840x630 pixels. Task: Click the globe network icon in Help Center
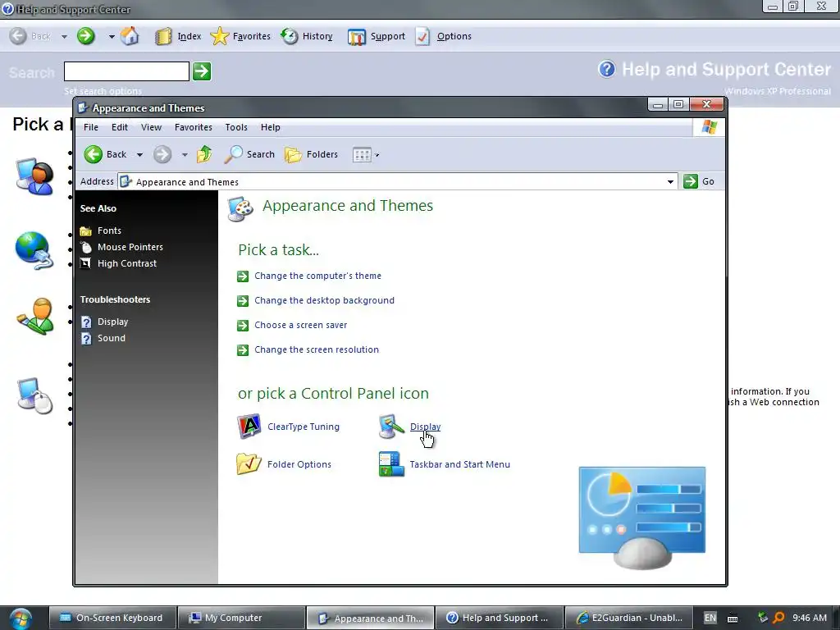point(34,250)
